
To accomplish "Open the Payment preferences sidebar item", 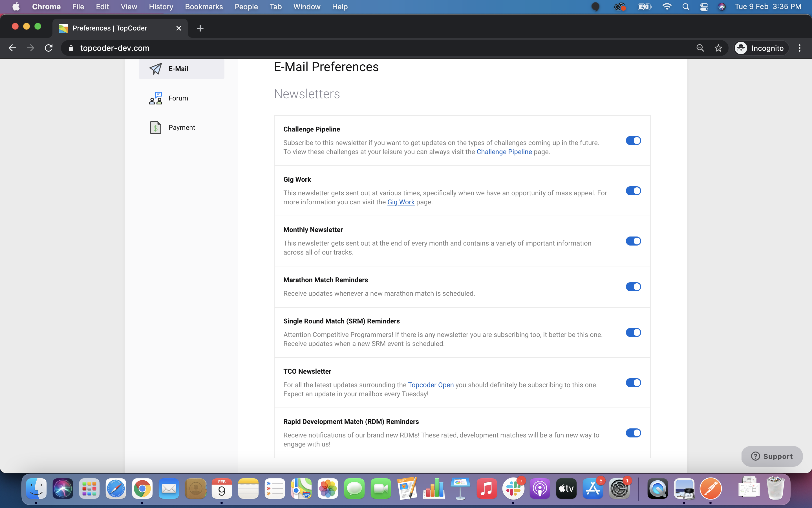I will pyautogui.click(x=181, y=128).
